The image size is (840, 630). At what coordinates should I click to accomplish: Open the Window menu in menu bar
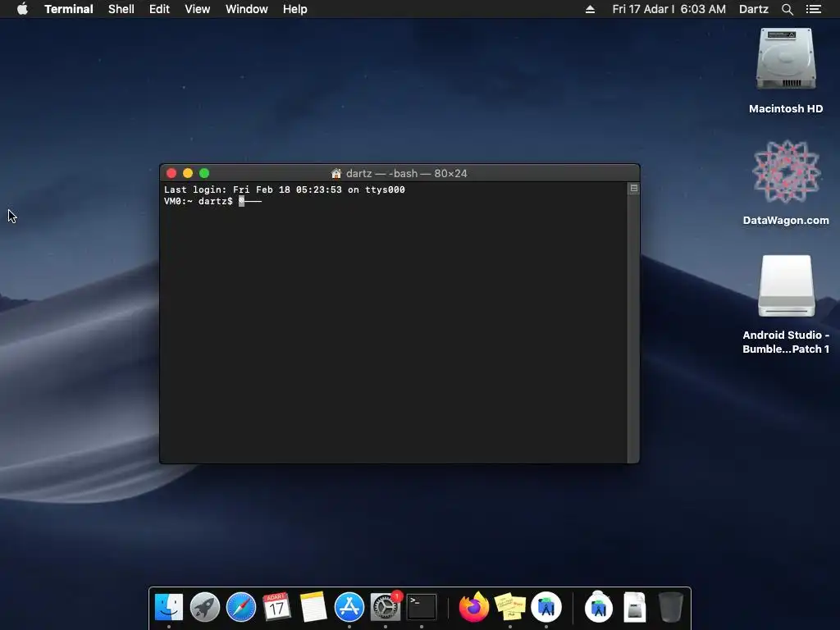tap(246, 9)
